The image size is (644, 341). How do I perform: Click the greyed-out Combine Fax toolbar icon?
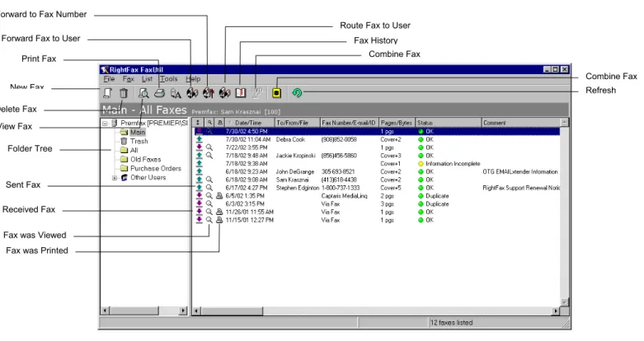pos(257,93)
